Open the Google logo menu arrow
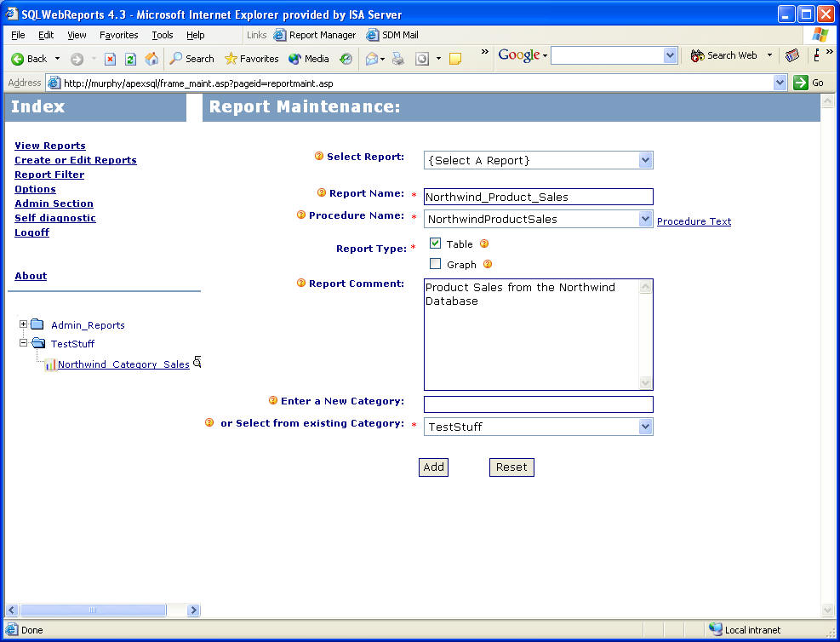Viewport: 840px width, 642px height. 545,55
